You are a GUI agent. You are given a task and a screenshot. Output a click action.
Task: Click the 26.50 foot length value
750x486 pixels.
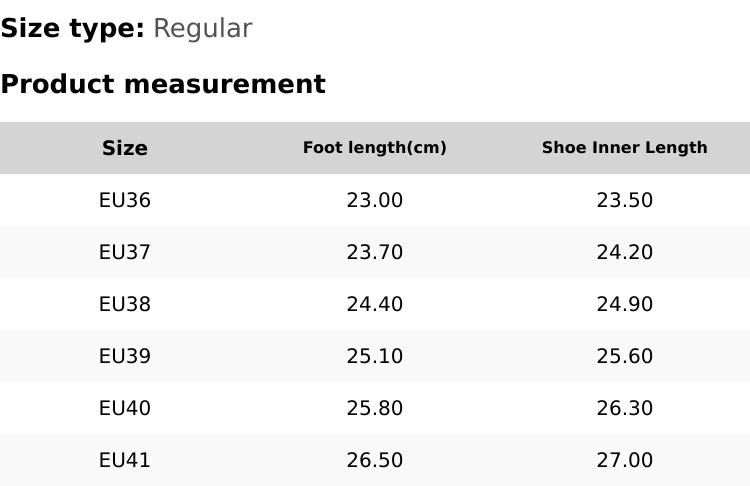[375, 460]
